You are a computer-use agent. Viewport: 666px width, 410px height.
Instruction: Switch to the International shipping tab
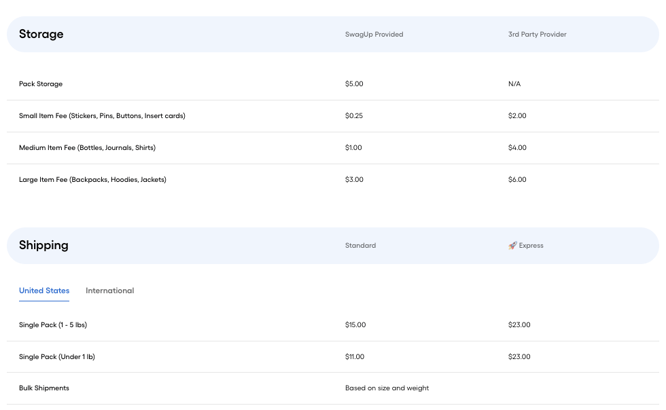(109, 291)
